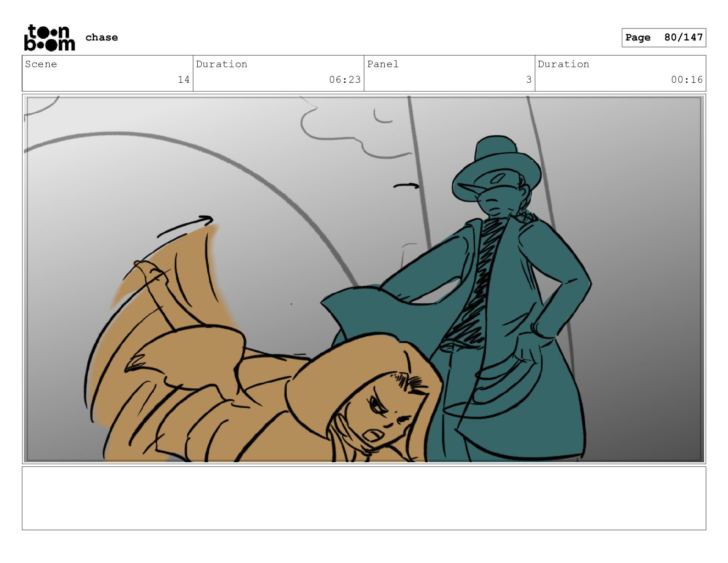
Task: Select the 'chase' project title text
Action: (102, 37)
